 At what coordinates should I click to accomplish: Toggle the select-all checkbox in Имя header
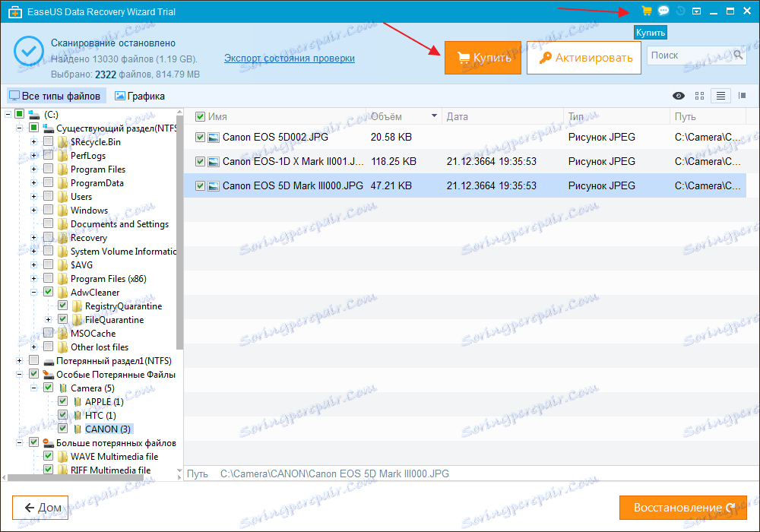200,117
